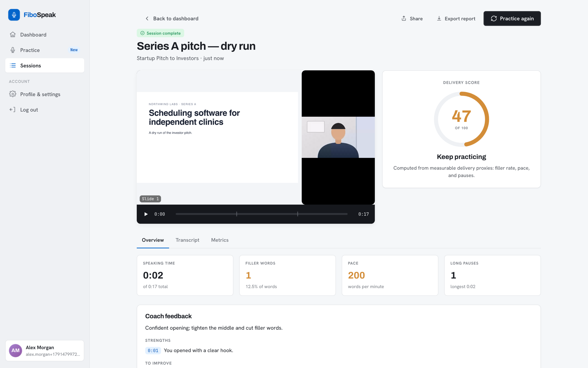Go back to dashboard link
Viewport: 588px width, 368px height.
coord(172,18)
